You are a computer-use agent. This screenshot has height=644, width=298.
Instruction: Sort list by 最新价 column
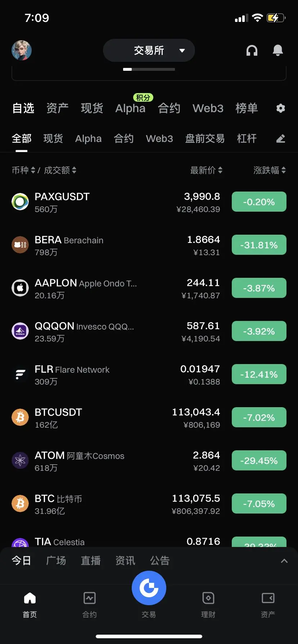[x=206, y=170]
